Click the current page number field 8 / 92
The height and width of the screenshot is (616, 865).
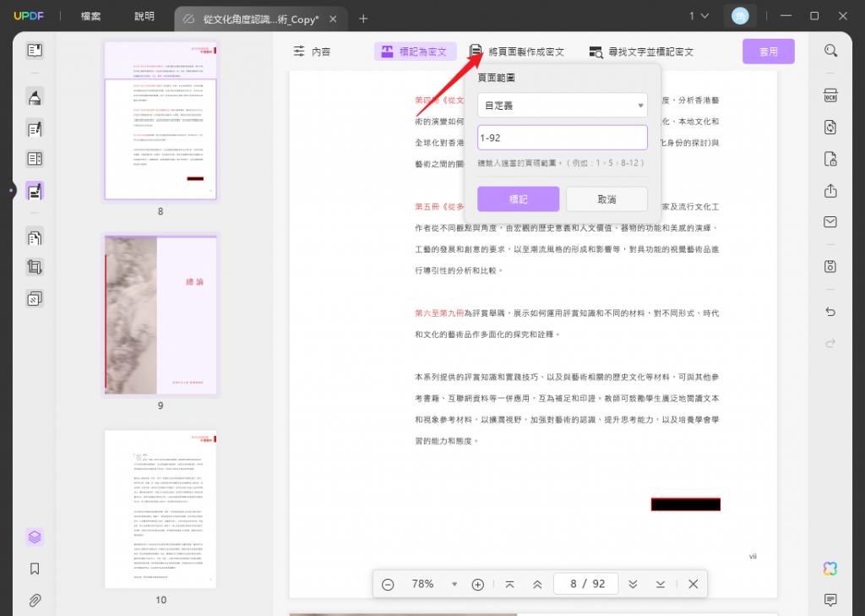coord(586,584)
